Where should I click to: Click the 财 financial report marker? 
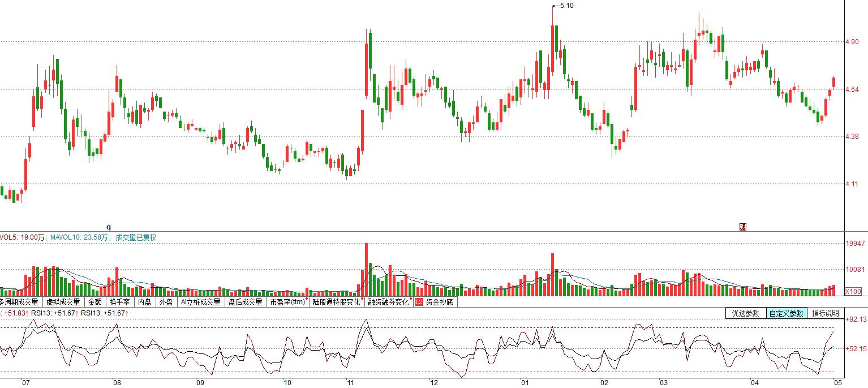(743, 227)
